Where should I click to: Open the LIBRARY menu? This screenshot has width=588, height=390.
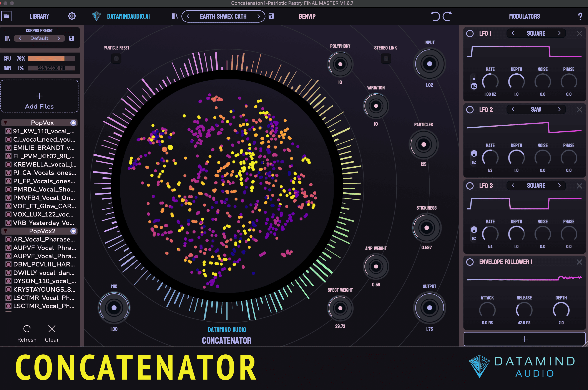click(39, 16)
